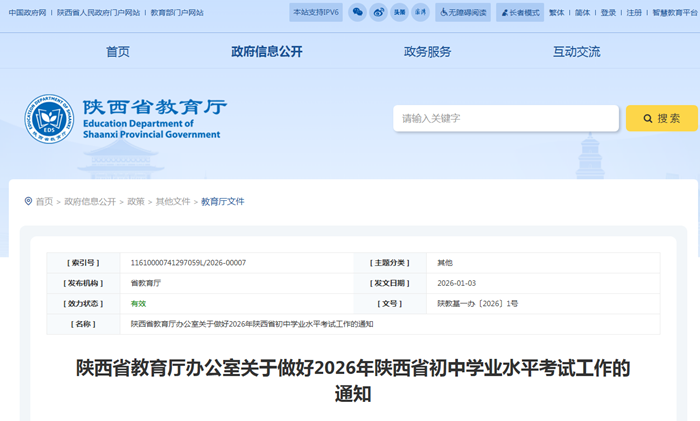Click the [ 主题分类 ] label cell

tap(390, 263)
